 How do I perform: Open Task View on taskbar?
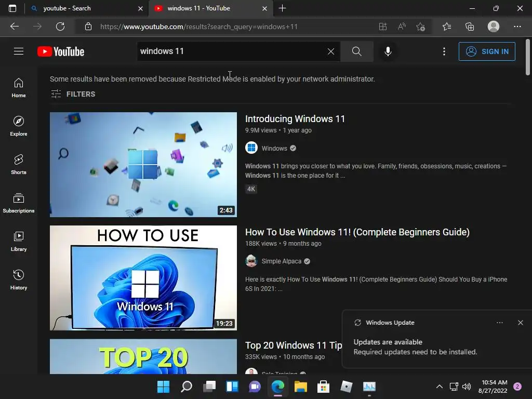click(209, 387)
